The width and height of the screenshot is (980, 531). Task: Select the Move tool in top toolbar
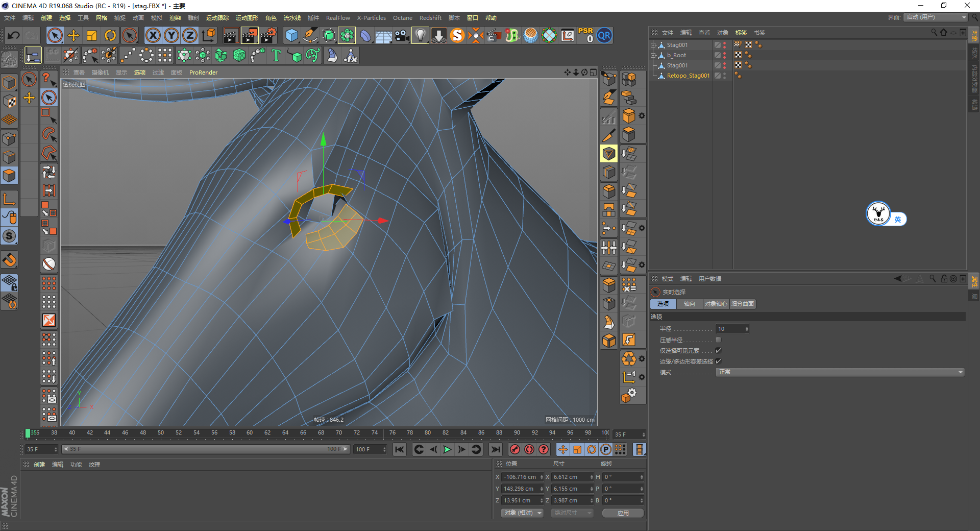[x=73, y=35]
